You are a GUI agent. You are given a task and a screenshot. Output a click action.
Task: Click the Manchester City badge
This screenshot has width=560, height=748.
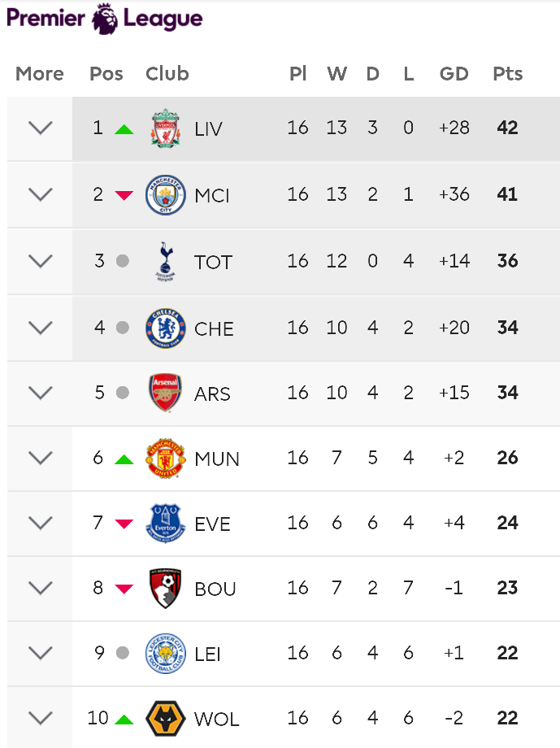click(166, 194)
